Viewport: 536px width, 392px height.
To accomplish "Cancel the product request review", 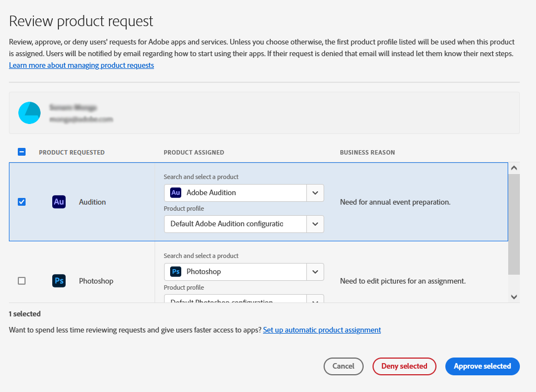I will point(343,366).
